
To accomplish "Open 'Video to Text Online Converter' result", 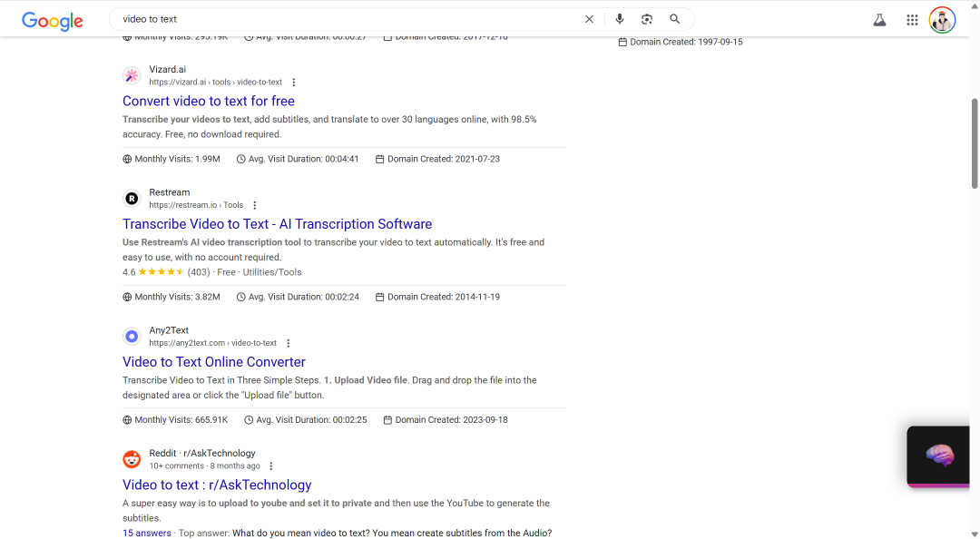I will click(214, 362).
